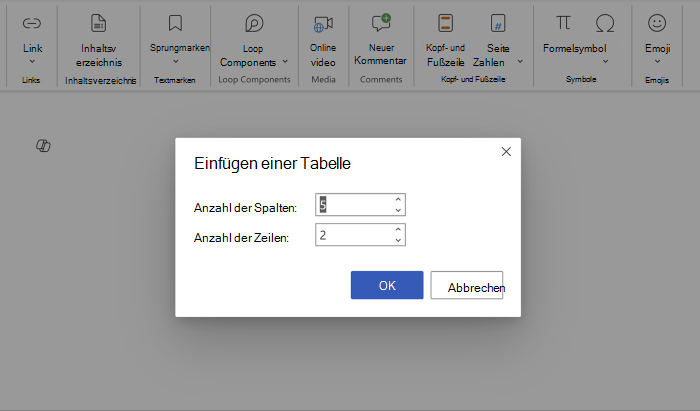
Task: Click the Emojis group label
Action: click(657, 80)
